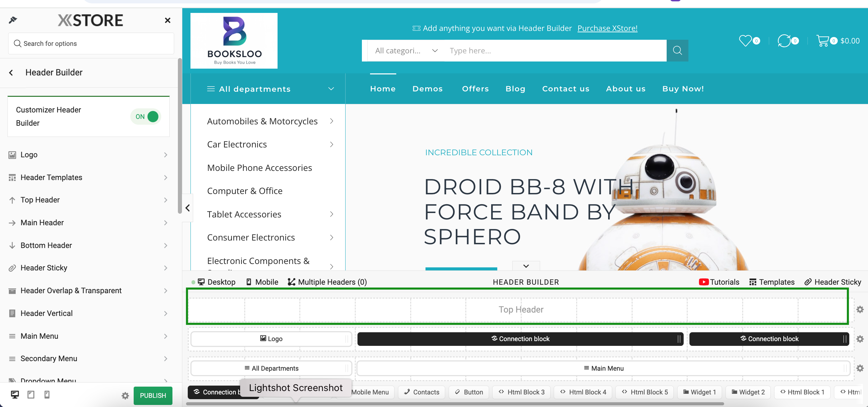Open Secondary Menu settings section
868x407 pixels.
[x=88, y=358]
